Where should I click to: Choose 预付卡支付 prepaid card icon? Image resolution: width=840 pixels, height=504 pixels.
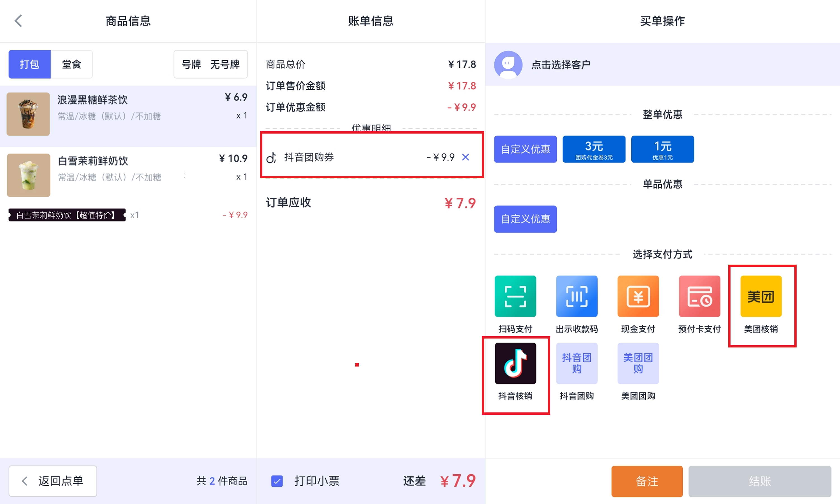click(x=699, y=296)
